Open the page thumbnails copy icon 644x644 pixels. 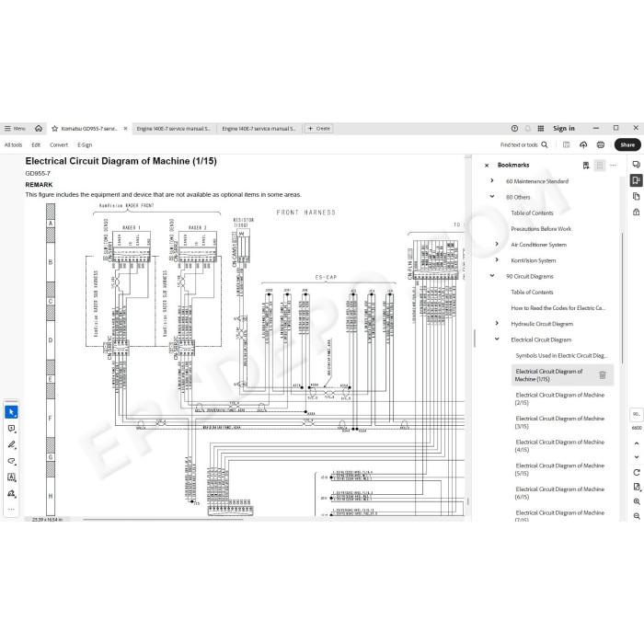coord(637,196)
